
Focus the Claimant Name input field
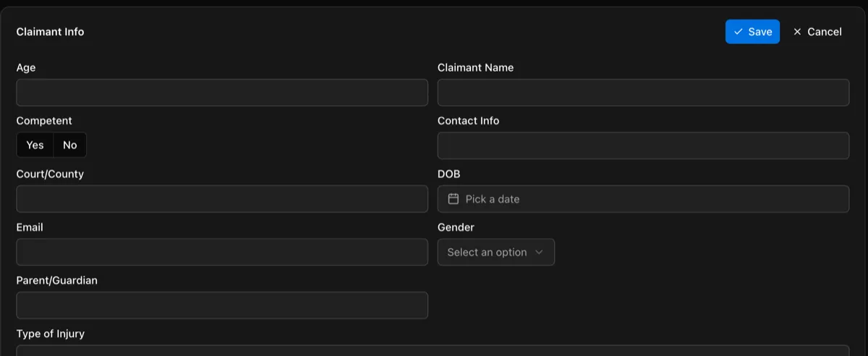point(643,93)
